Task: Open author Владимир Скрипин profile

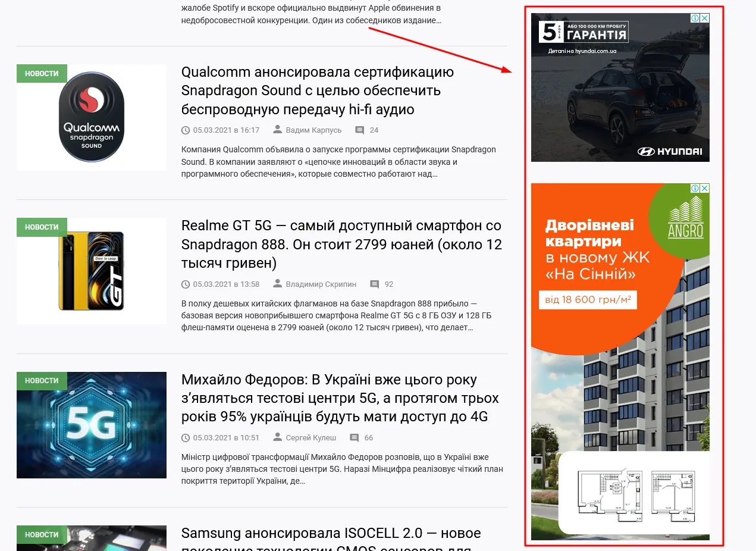Action: tap(321, 284)
